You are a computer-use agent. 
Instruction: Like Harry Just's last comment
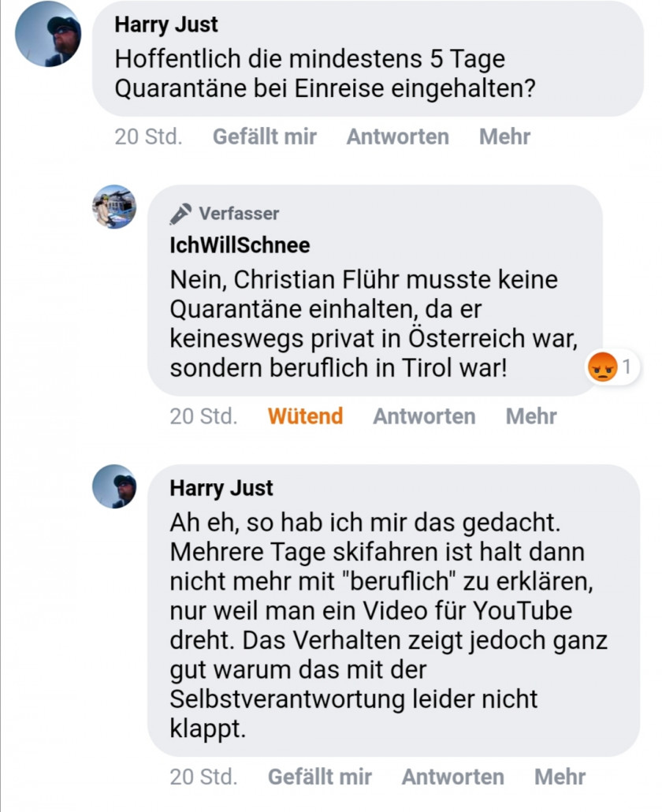pyautogui.click(x=319, y=777)
